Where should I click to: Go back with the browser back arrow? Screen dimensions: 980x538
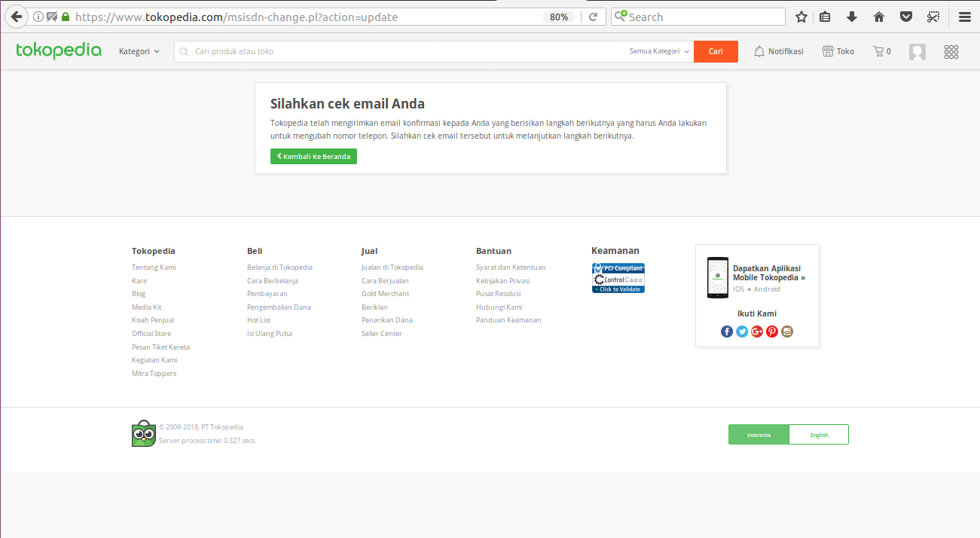pos(16,17)
